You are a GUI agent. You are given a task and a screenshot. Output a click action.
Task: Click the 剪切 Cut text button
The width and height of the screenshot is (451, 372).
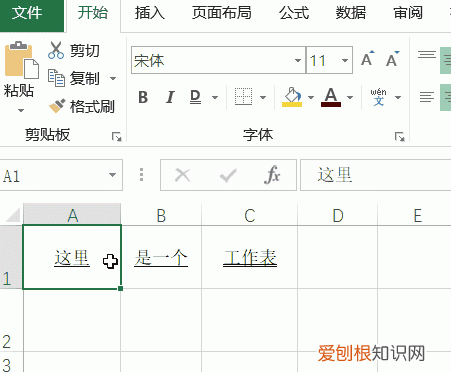click(x=85, y=51)
